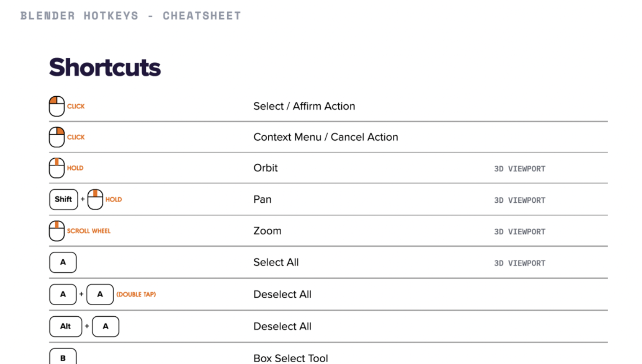
Task: Click the middle-mouse hold icon for Orbit
Action: coord(57,168)
